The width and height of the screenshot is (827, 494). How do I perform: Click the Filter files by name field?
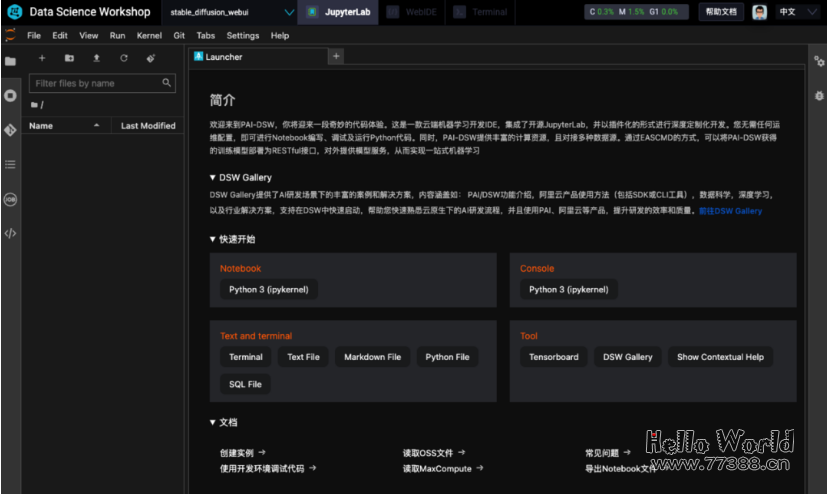[x=102, y=83]
